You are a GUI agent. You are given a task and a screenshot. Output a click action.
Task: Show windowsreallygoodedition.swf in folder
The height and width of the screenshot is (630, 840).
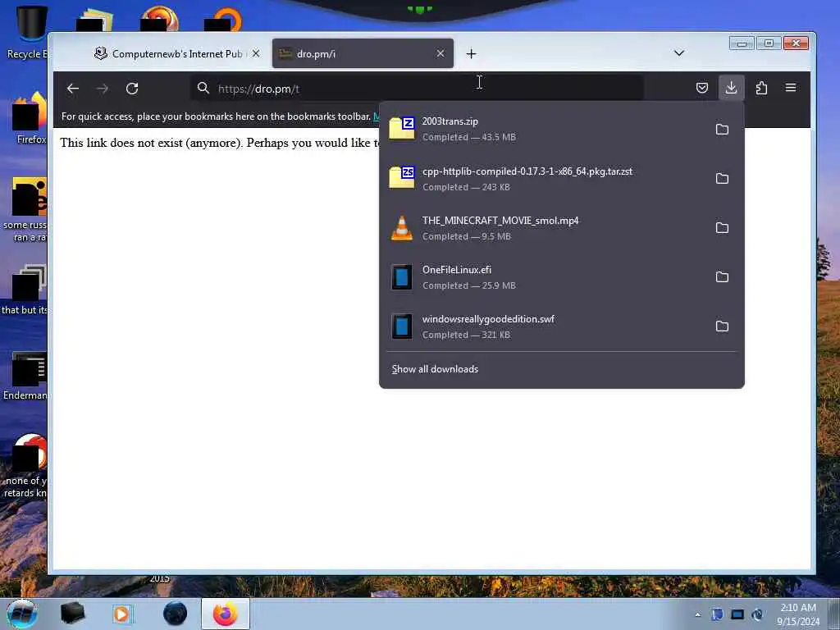(722, 326)
